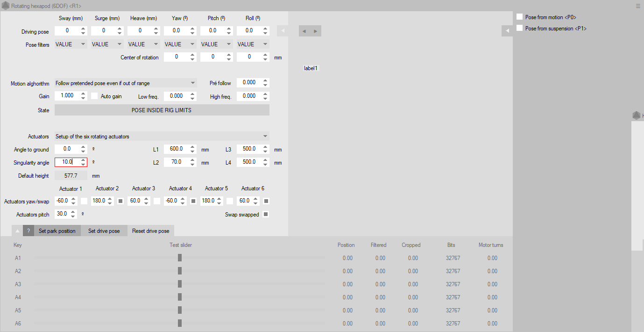Viewport: 644px width, 332px height.
Task: Open the hamburger menu in the title bar
Action: tap(638, 6)
